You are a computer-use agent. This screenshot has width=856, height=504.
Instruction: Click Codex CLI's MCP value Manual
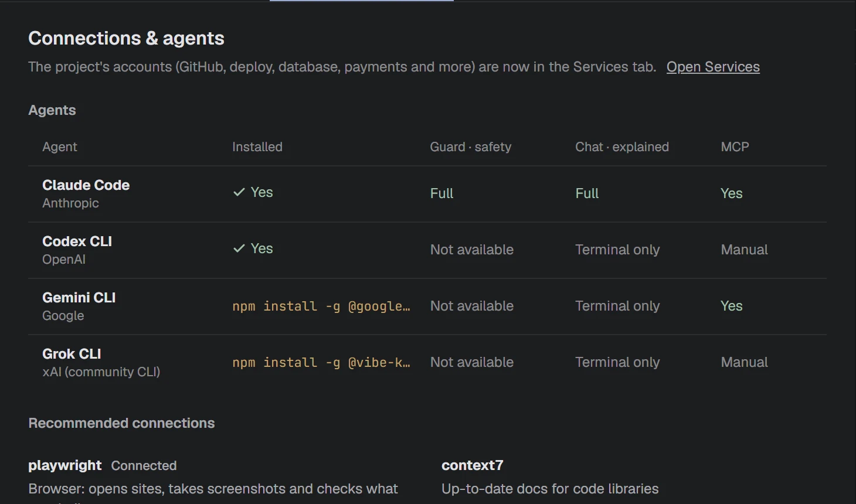(745, 250)
